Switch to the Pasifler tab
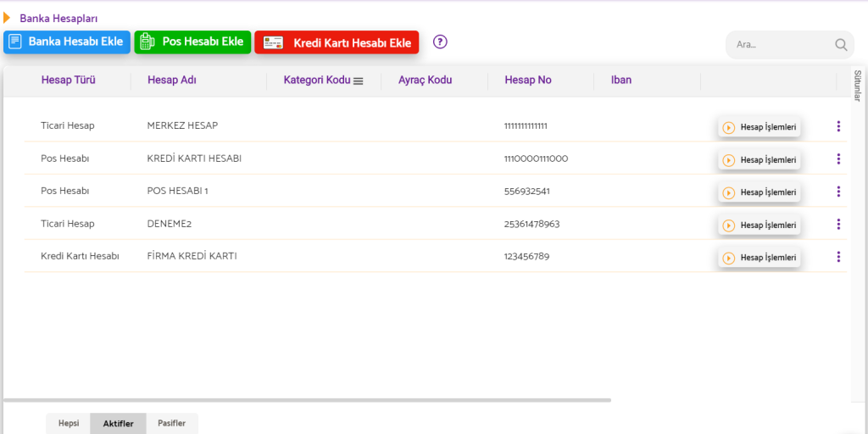Screen dimensions: 868x434 tap(172, 424)
